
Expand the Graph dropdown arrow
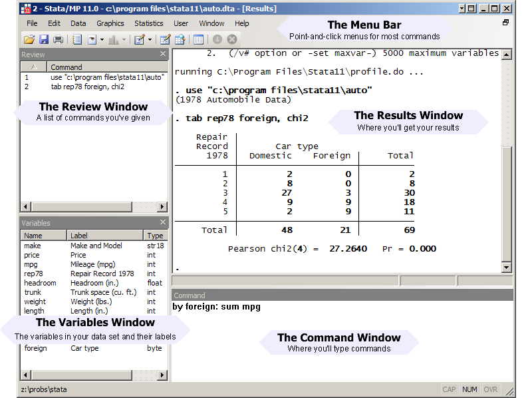pyautogui.click(x=124, y=40)
